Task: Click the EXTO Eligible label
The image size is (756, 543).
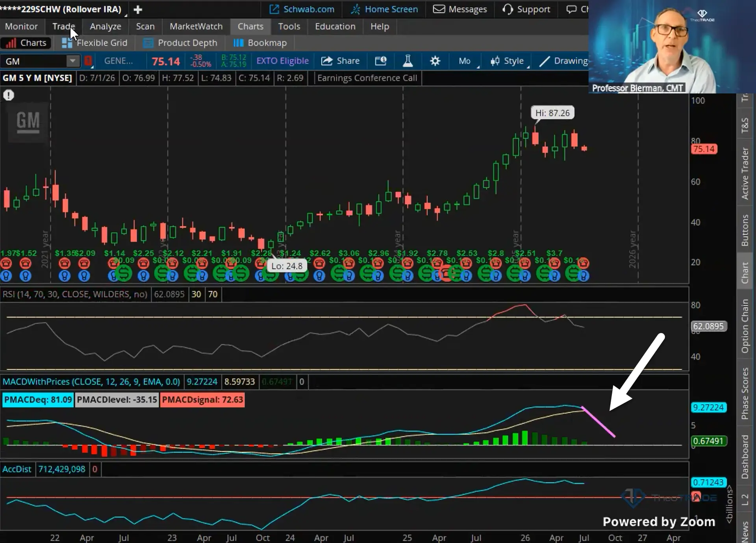Action: pos(282,61)
